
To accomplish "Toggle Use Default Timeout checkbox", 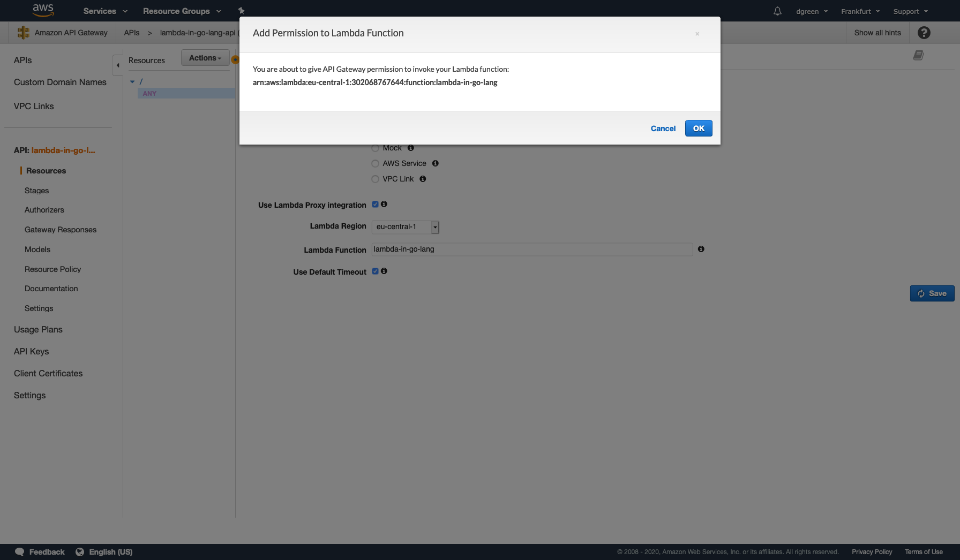I will pos(375,271).
